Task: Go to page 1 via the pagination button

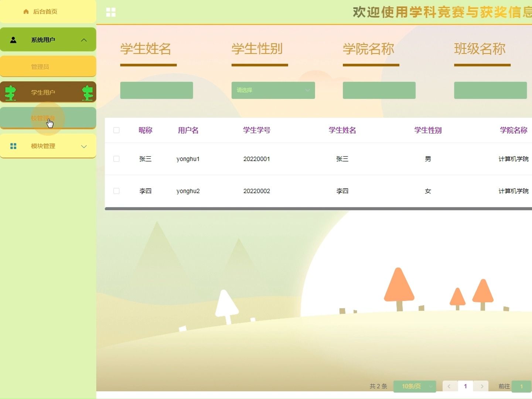Action: 465,386
